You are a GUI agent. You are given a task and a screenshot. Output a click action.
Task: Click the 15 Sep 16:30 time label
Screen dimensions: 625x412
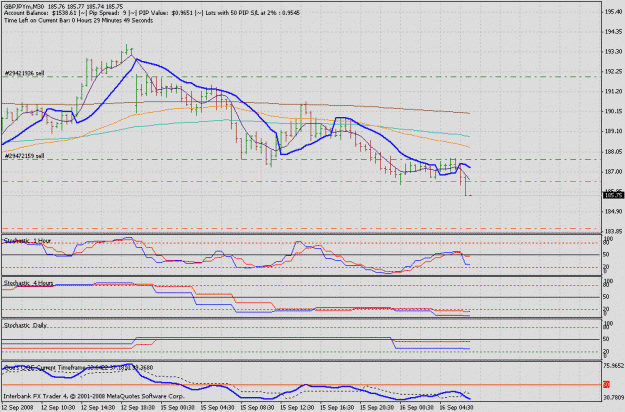point(337,408)
